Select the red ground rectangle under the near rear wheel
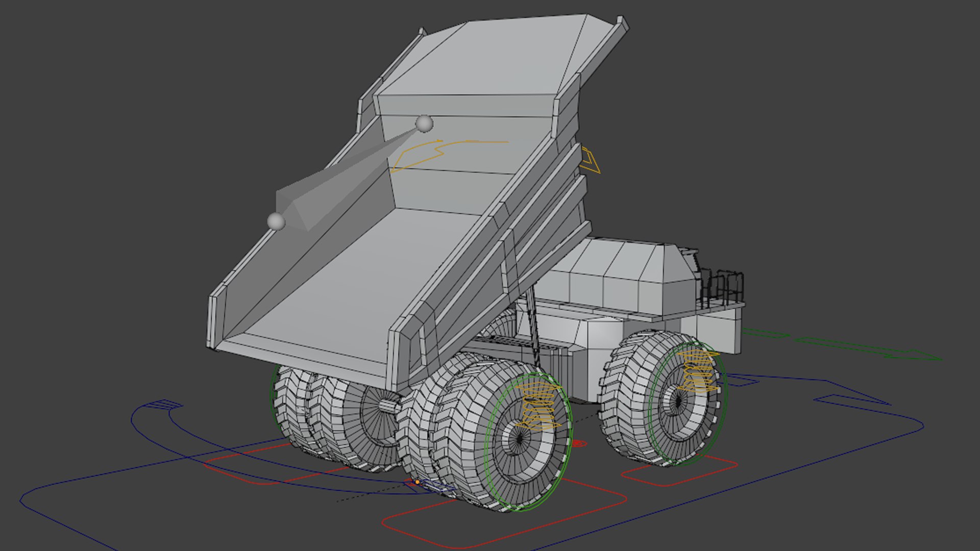Screen dimensions: 980x551 (505, 513)
